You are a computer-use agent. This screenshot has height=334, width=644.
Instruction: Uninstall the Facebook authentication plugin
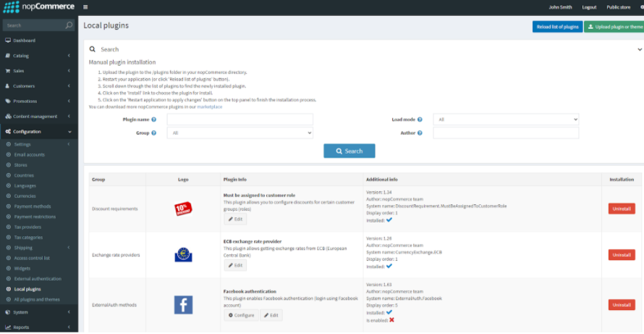(x=622, y=305)
